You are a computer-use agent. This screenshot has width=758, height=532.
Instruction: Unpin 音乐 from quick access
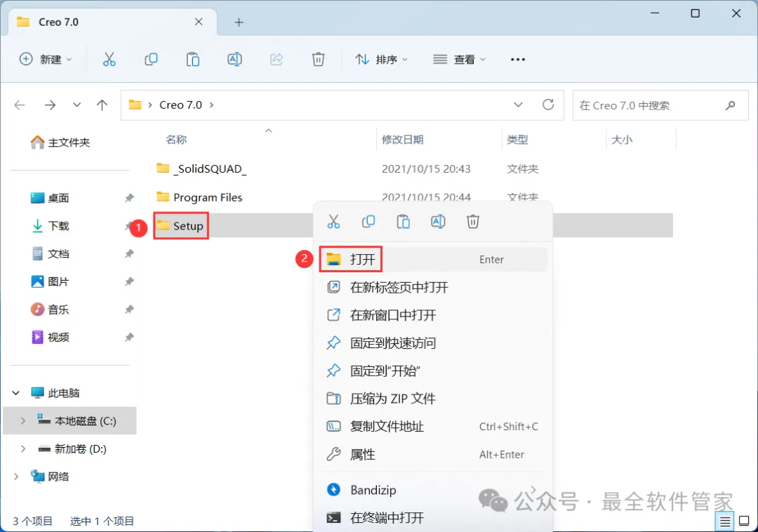[129, 310]
